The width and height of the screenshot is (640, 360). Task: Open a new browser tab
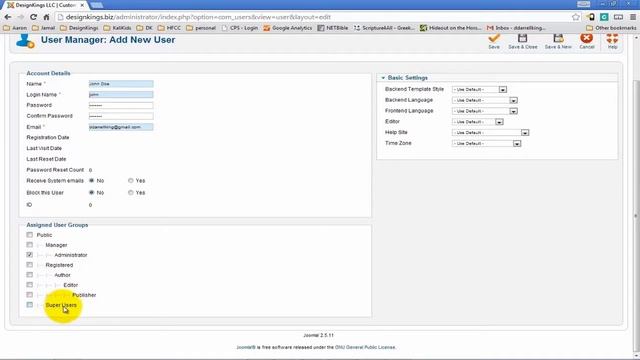pyautogui.click(x=96, y=5)
